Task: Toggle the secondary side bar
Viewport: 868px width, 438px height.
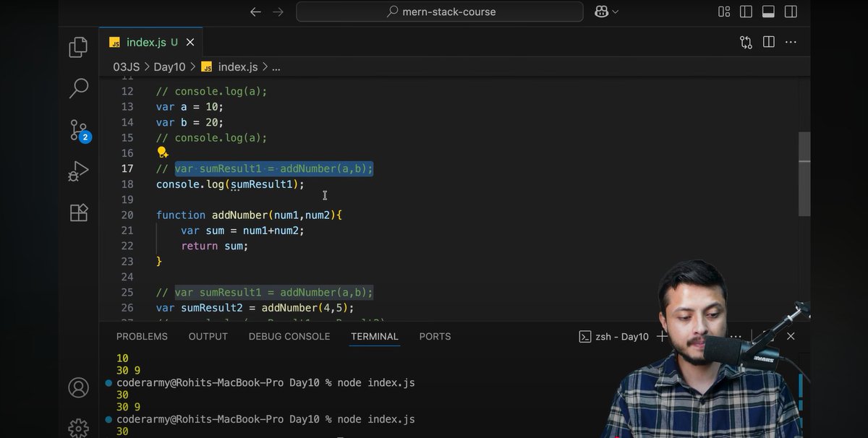Action: [791, 12]
